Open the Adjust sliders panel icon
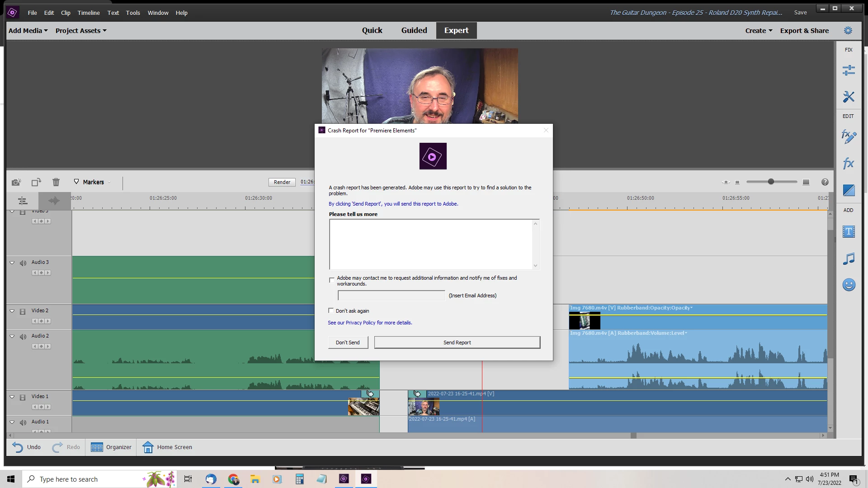 click(848, 70)
